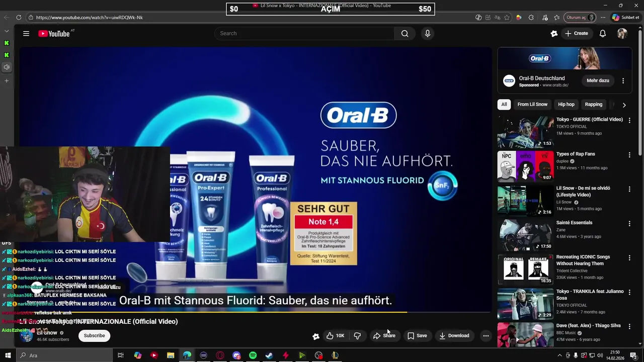Open Steam from the taskbar
The height and width of the screenshot is (362, 644).
(269, 355)
